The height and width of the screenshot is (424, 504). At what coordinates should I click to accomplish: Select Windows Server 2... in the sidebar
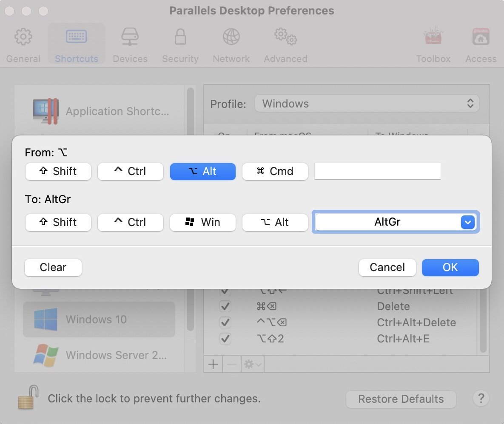point(99,355)
